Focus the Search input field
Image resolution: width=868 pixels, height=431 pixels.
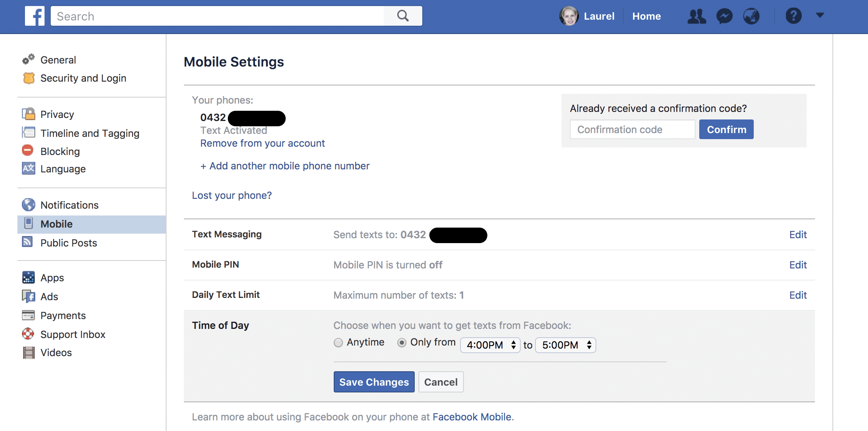217,16
